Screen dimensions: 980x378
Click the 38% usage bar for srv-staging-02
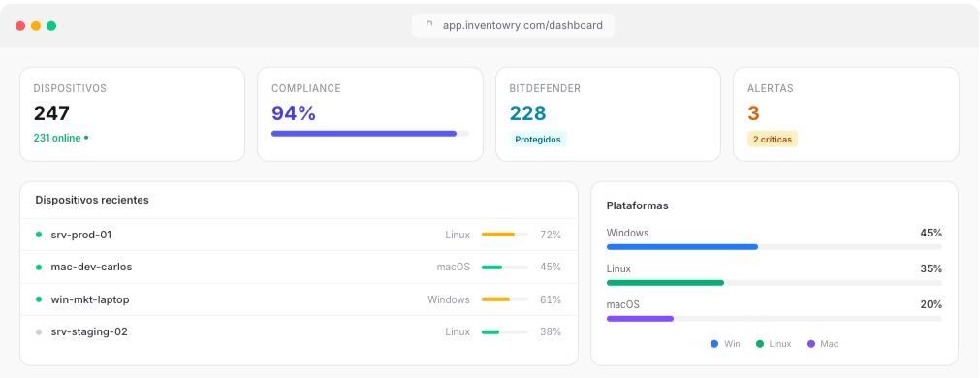(505, 332)
